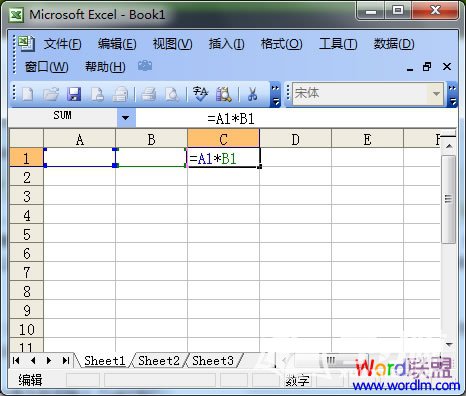This screenshot has width=466, height=396.
Task: Select row 1 header
Action: (26, 158)
